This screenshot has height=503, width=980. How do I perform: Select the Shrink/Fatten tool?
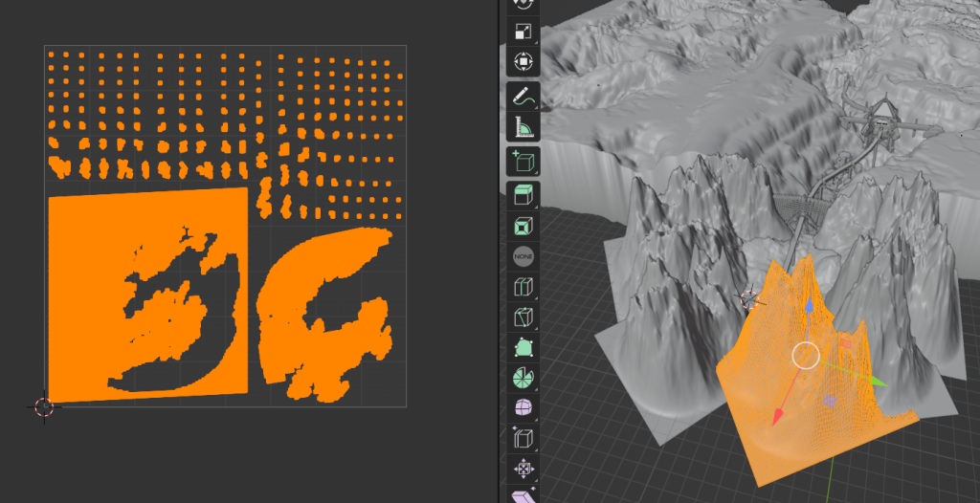click(523, 469)
